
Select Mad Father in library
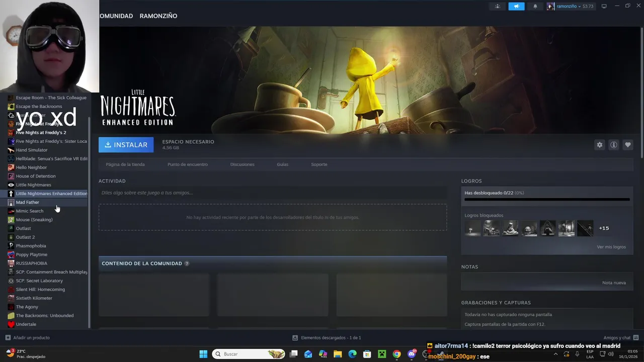click(x=48, y=202)
